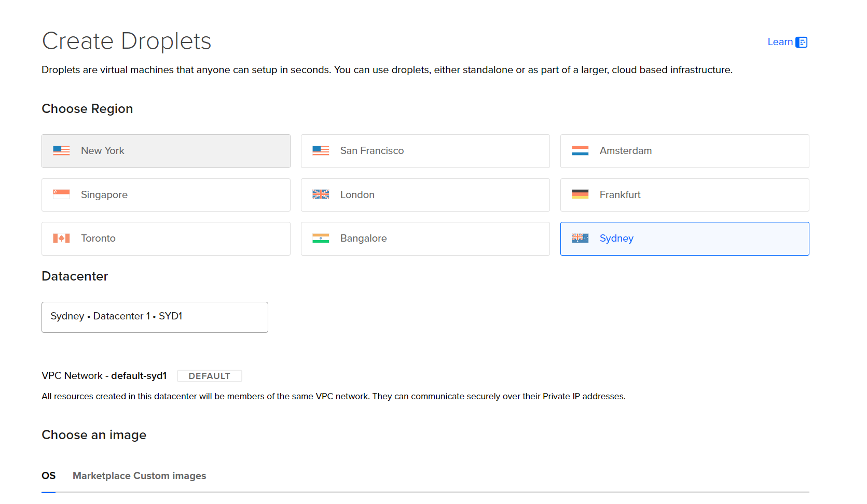Click the Singapore flag icon

click(61, 194)
